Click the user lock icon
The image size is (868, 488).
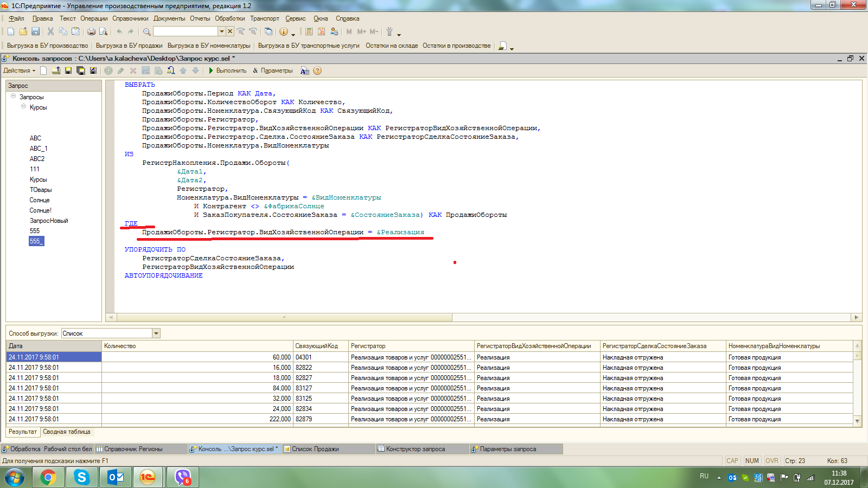334,31
